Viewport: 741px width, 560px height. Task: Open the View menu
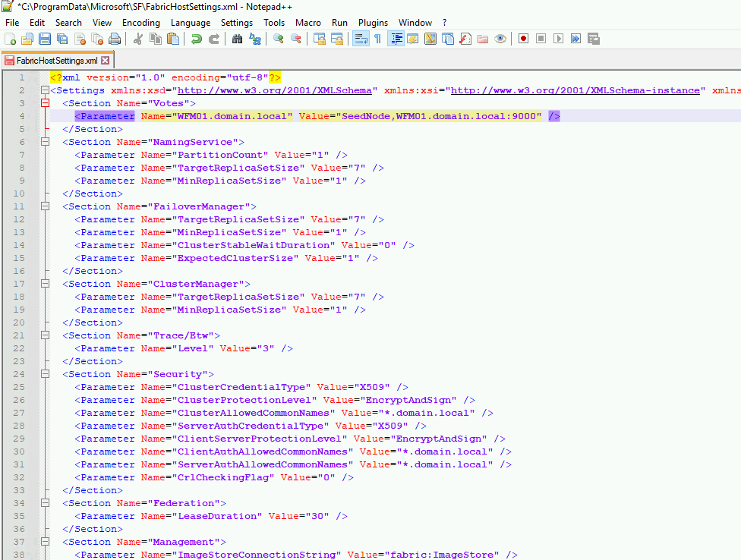point(102,23)
